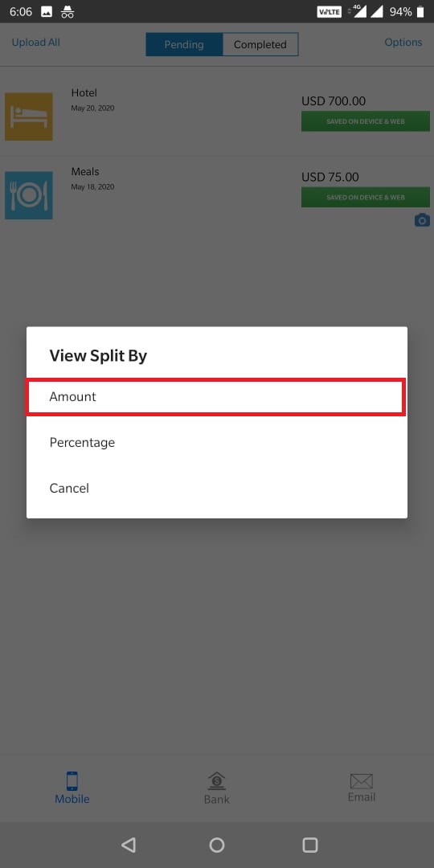
Task: Select the Mobile phone icon in bottom bar
Action: pos(72,781)
